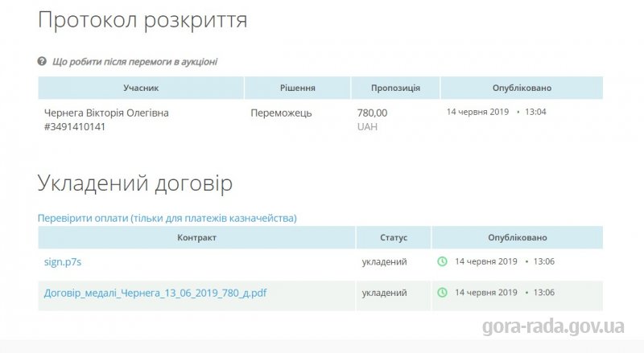Click 'Опубліковано' header in the contract table
644x353 pixels.
click(x=518, y=237)
